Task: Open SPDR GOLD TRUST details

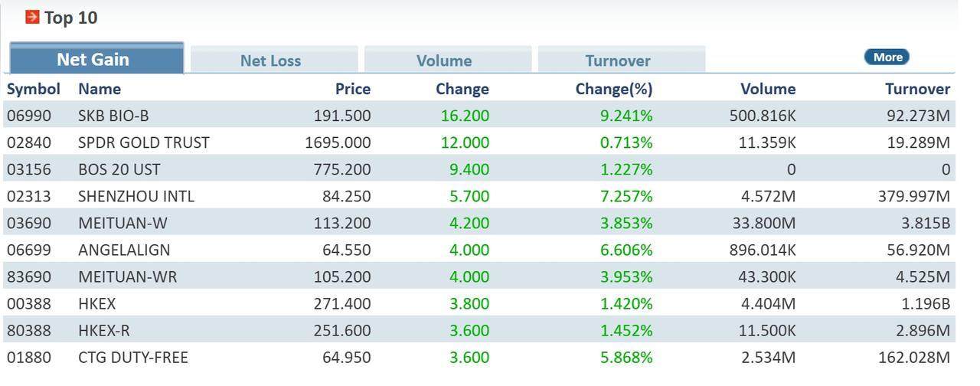Action: (x=143, y=142)
